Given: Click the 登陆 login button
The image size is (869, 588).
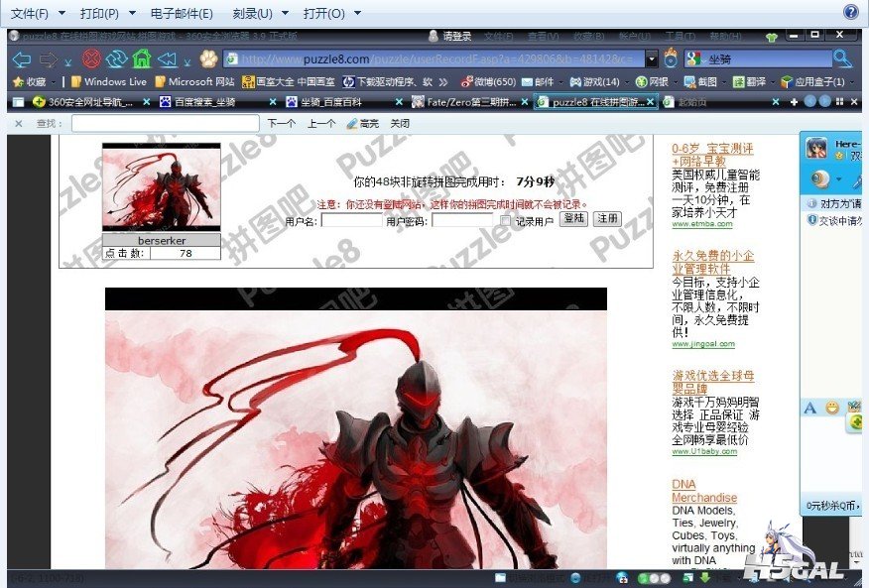Looking at the screenshot, I should coord(573,218).
